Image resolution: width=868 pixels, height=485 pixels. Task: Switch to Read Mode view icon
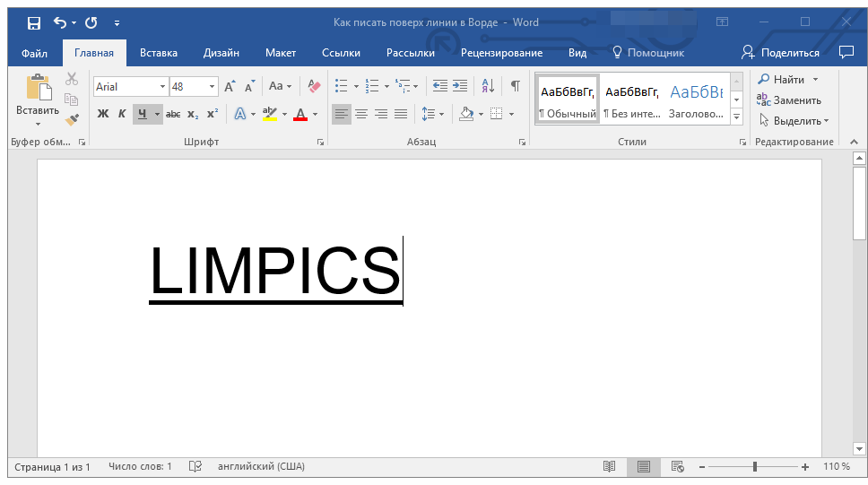coord(609,467)
